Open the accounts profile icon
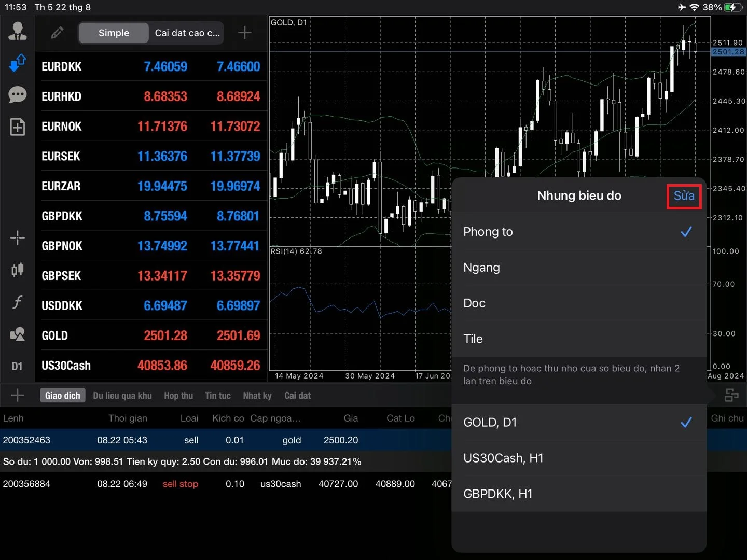 click(x=18, y=31)
